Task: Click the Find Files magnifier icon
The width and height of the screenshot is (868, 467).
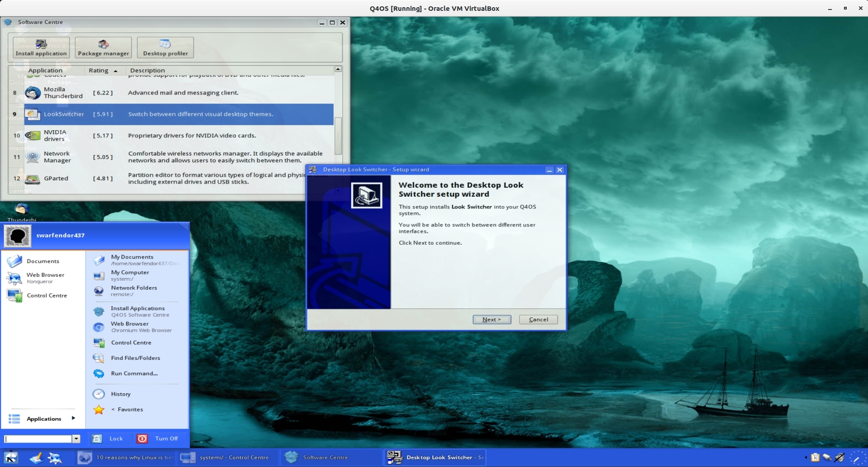Action: click(x=99, y=358)
